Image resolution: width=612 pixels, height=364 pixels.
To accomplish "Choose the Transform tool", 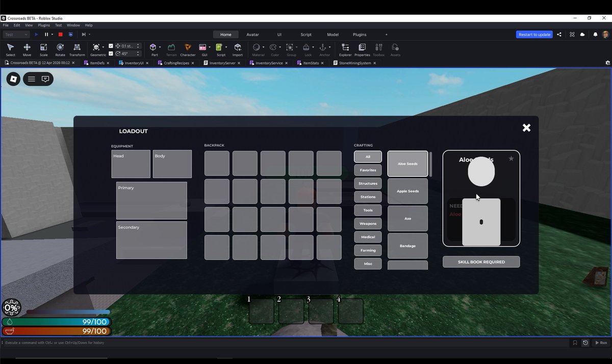I will [77, 49].
